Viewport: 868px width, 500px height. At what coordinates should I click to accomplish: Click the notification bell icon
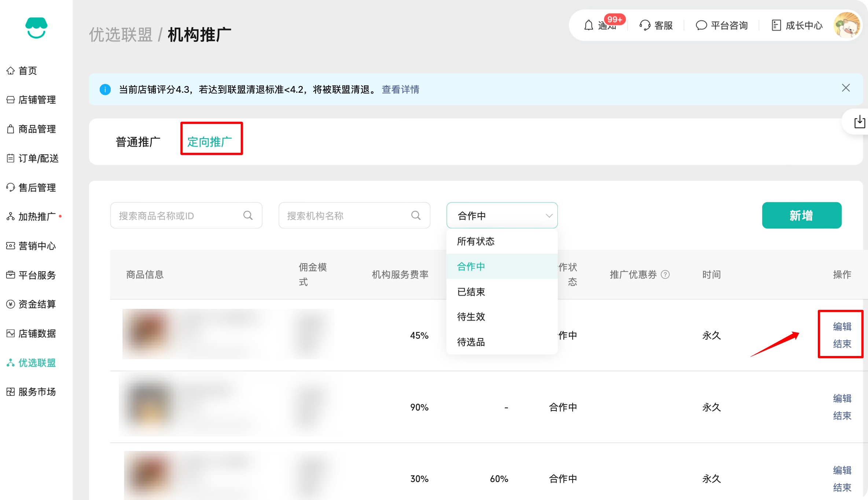(x=589, y=25)
